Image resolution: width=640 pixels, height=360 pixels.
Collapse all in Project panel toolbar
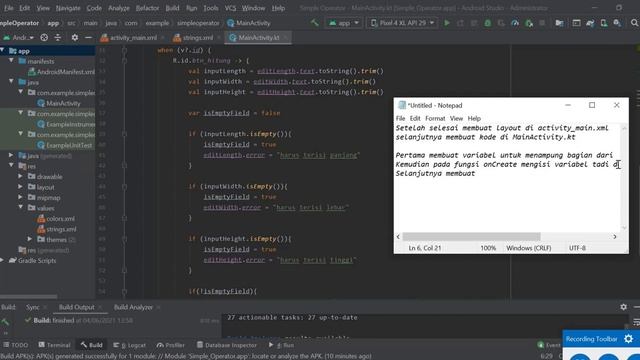(58, 38)
